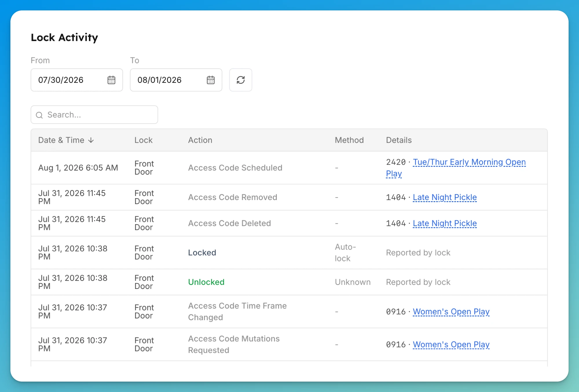Open Late Night Pickle link in Removed row
Screen dimensions: 579x392
click(445, 197)
